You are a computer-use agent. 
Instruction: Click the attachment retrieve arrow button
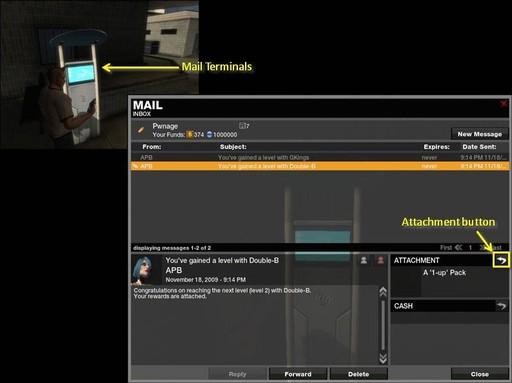(501, 260)
